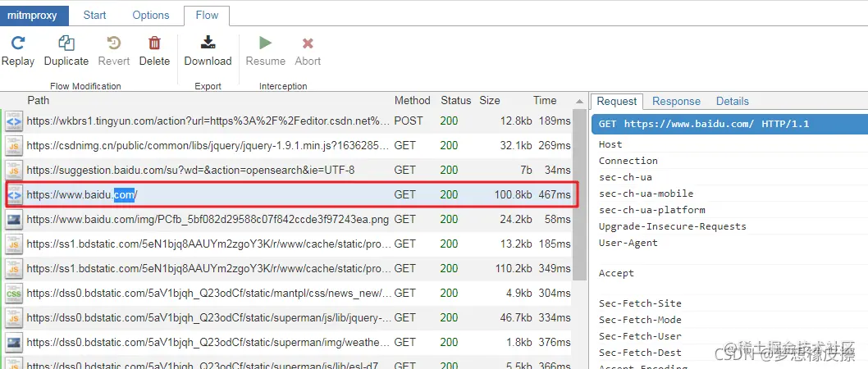868x369 pixels.
Task: Click the Sec-Fetch-Site header name
Action: point(640,303)
